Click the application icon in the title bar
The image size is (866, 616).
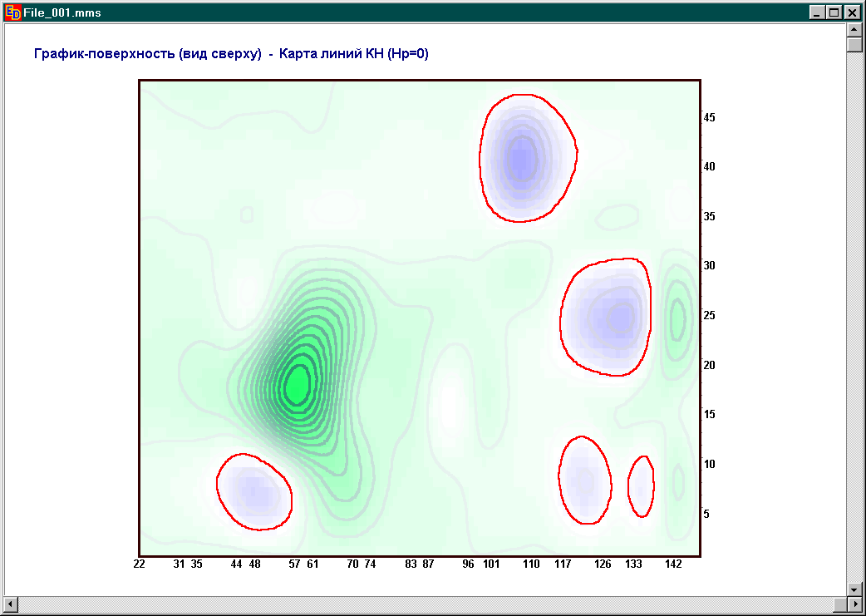(12, 12)
